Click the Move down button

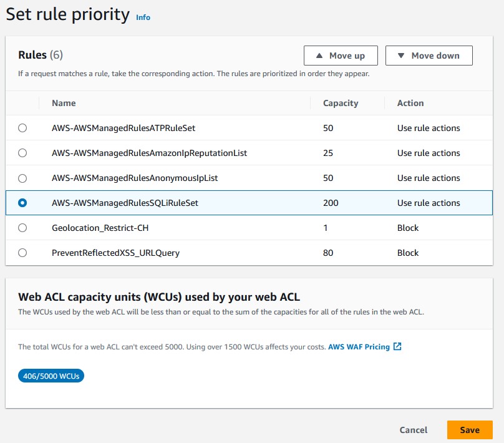tap(429, 56)
